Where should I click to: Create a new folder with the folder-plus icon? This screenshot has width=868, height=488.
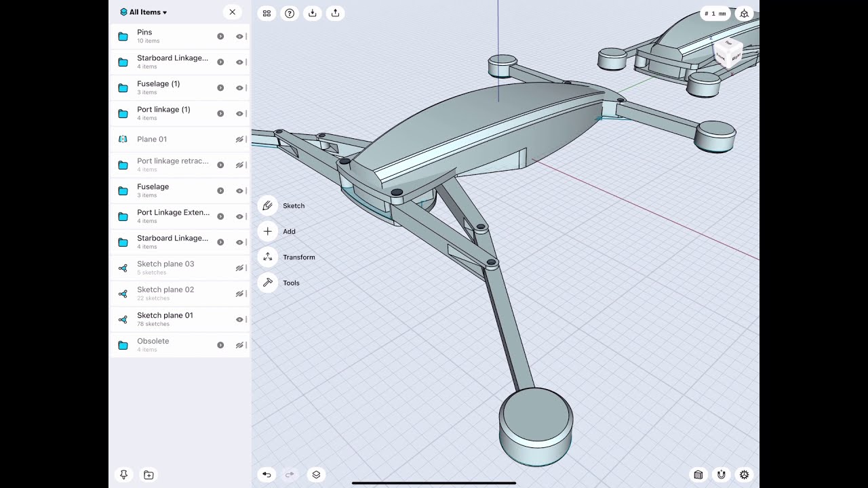149,475
